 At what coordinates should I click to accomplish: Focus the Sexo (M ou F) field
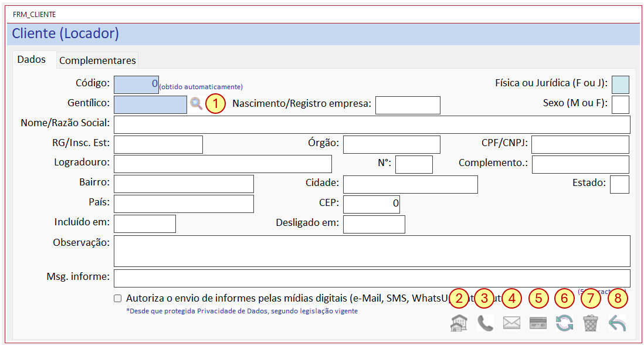coord(620,104)
